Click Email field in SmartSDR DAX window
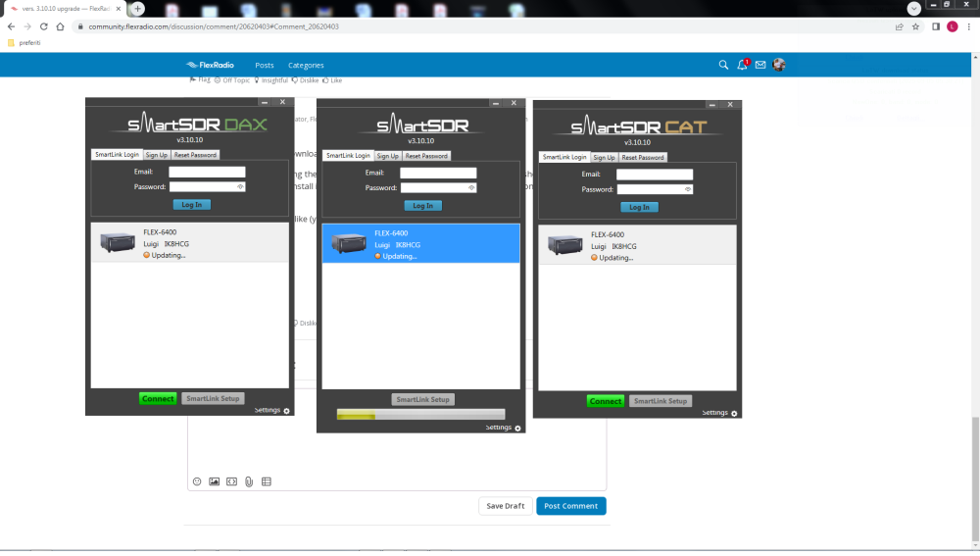980x556 pixels. click(x=207, y=172)
